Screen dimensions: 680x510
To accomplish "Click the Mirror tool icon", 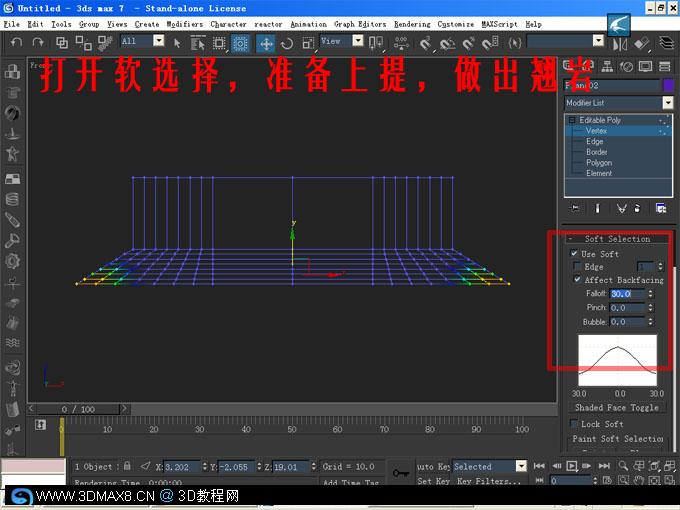I will click(x=620, y=44).
